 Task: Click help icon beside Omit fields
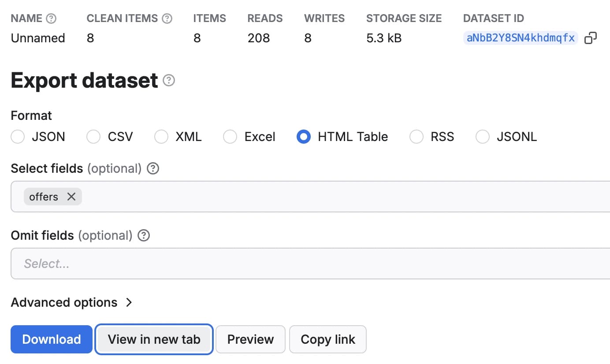[x=144, y=236]
